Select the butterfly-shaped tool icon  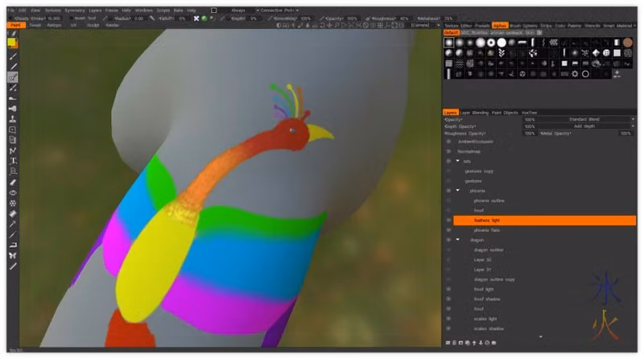13,255
